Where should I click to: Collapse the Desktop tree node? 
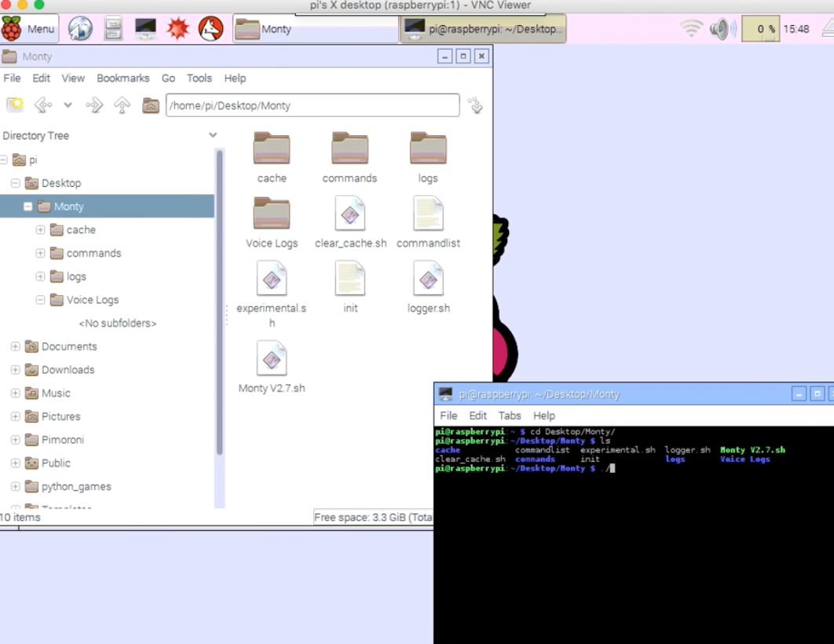(16, 183)
